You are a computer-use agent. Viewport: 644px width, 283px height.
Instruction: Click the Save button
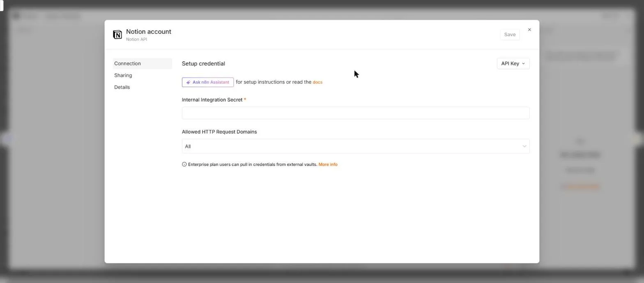(x=510, y=35)
